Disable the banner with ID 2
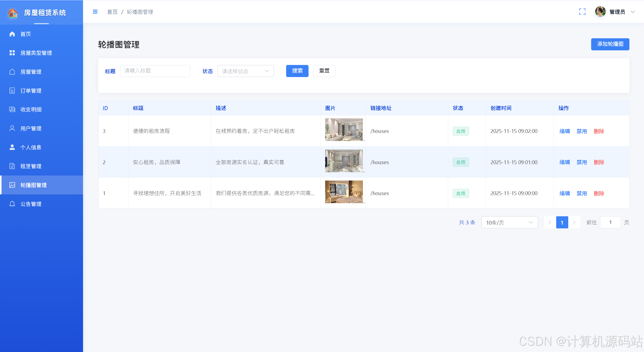The image size is (644, 352). pos(582,162)
